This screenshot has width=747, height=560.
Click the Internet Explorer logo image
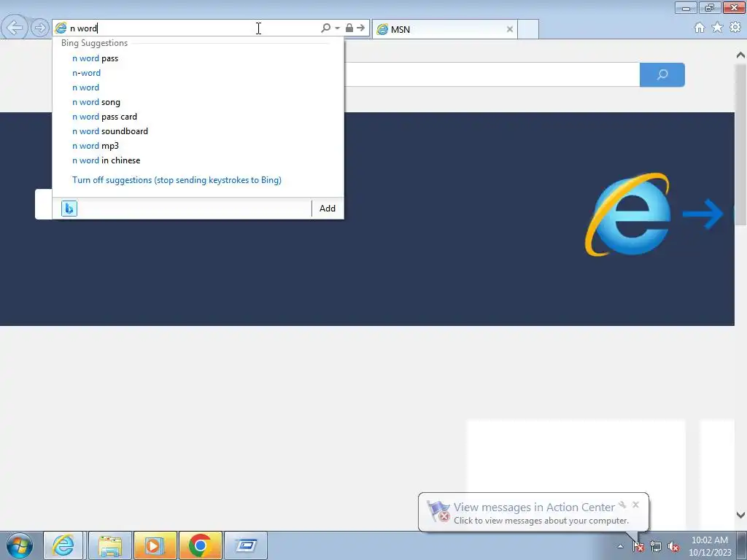point(628,215)
